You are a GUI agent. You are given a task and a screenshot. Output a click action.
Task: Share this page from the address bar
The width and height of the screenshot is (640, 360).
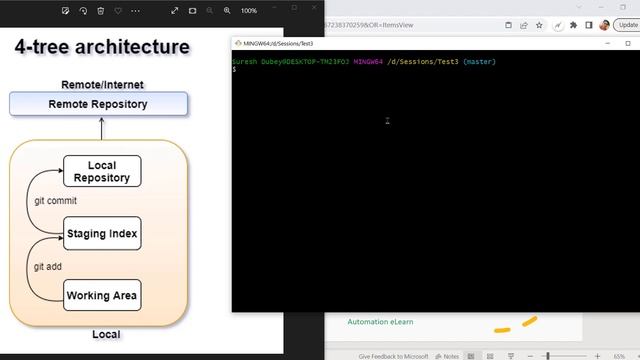pyautogui.click(x=524, y=25)
